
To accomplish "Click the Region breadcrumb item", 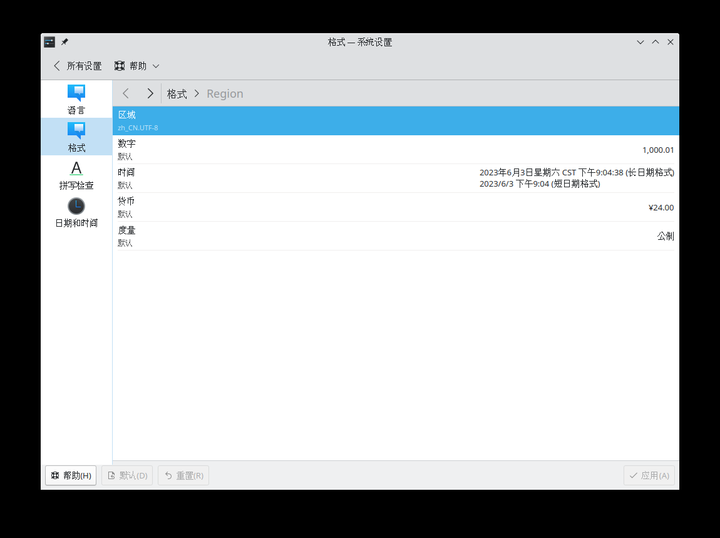I will (225, 94).
